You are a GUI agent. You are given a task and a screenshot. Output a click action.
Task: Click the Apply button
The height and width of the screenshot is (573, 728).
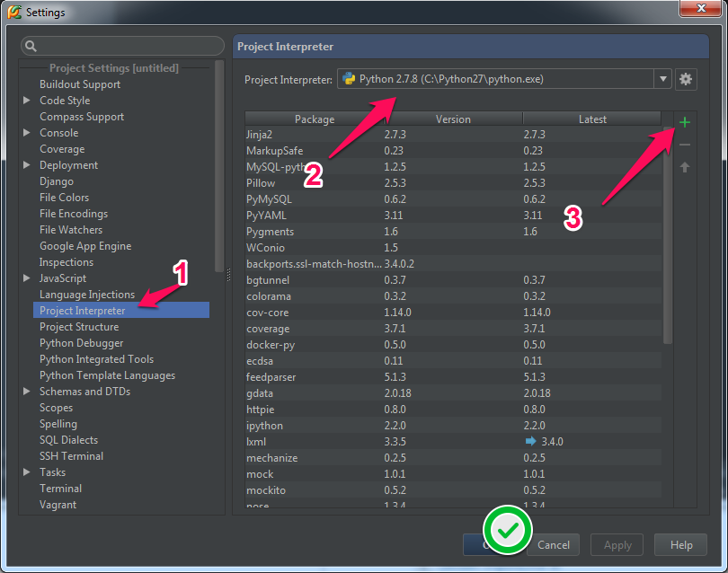click(617, 544)
